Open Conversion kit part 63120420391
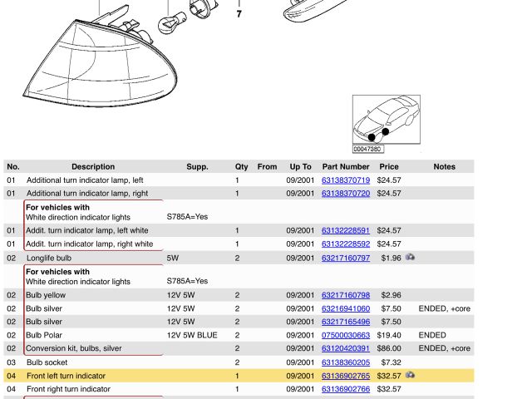This screenshot has height=399, width=532. (x=345, y=348)
